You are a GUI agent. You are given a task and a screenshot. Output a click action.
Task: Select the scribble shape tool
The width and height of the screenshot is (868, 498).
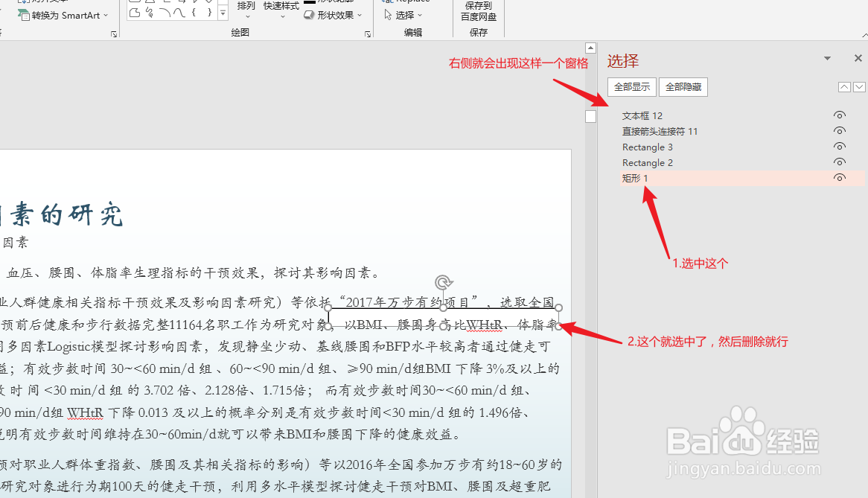150,12
